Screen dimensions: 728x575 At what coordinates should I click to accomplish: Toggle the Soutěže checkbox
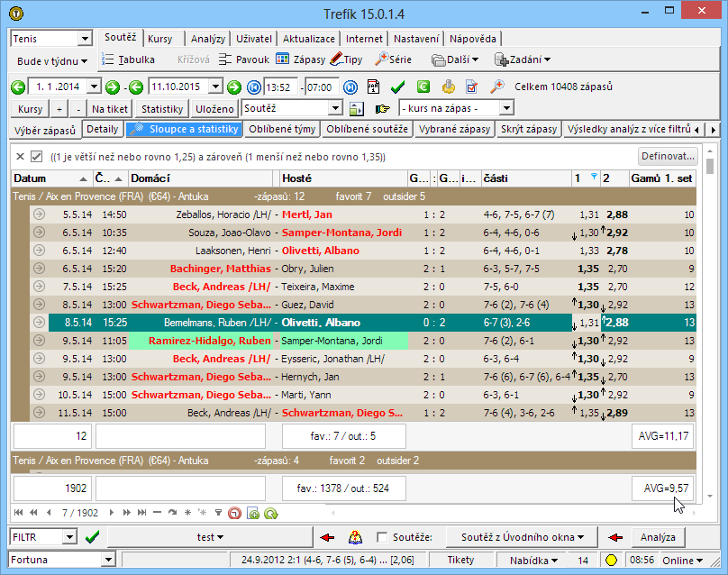pos(382,537)
